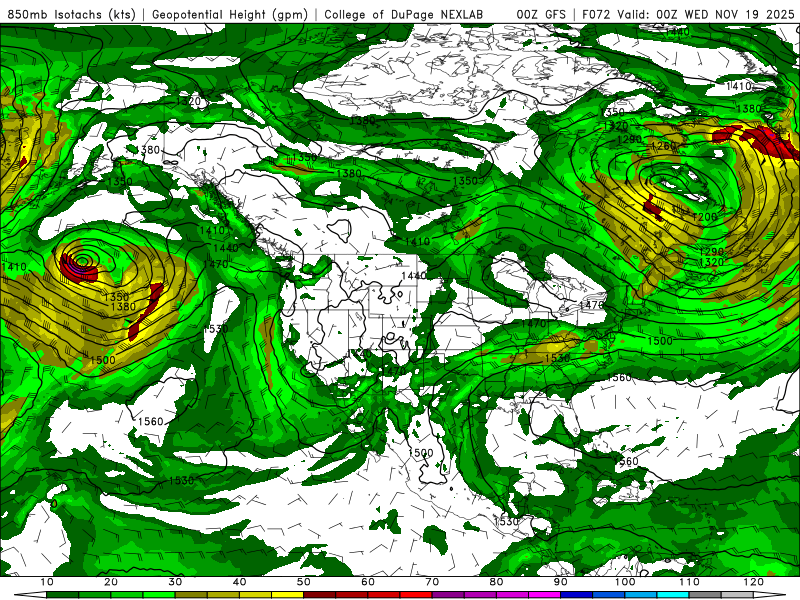Select the cyan swatch before 110

[673, 595]
